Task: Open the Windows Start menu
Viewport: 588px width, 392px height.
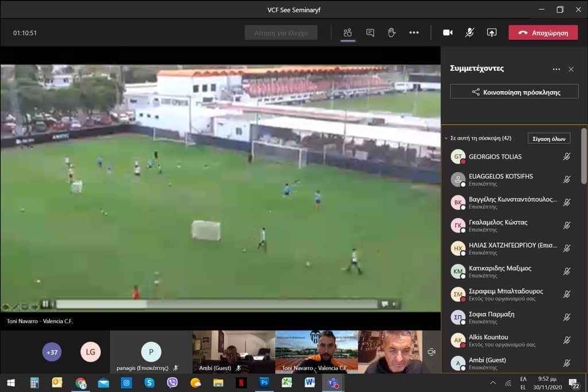Action: click(11, 383)
